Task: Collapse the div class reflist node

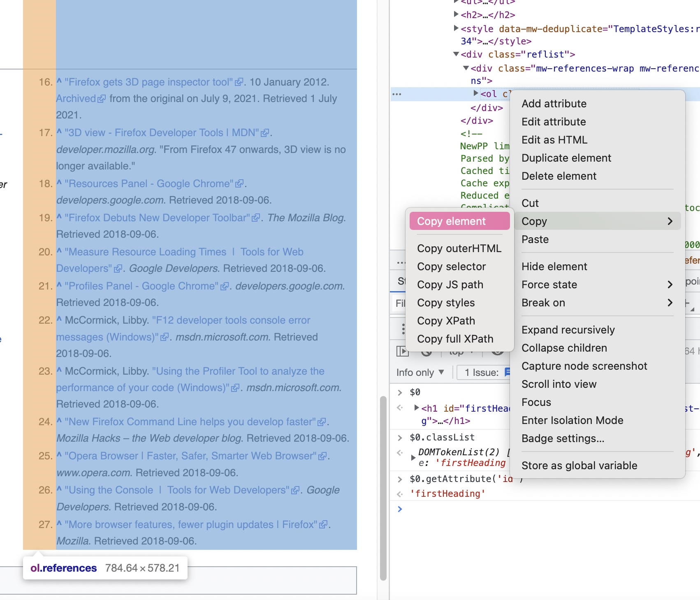Action: 456,54
